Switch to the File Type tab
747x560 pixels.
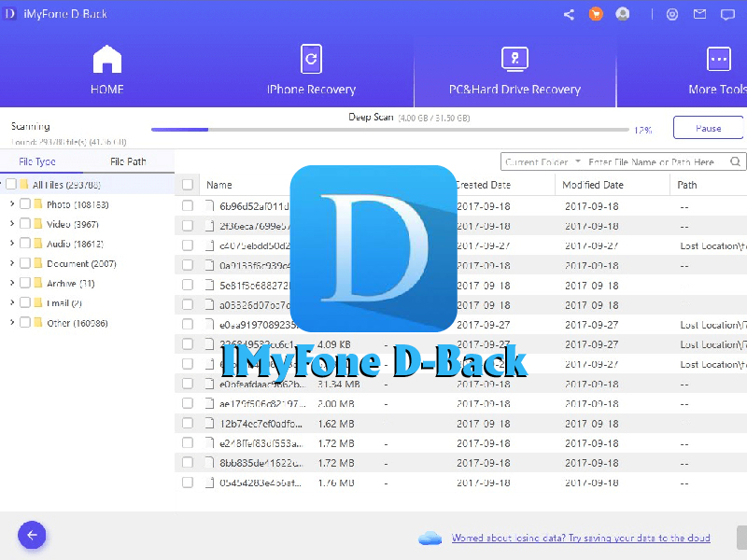(37, 161)
